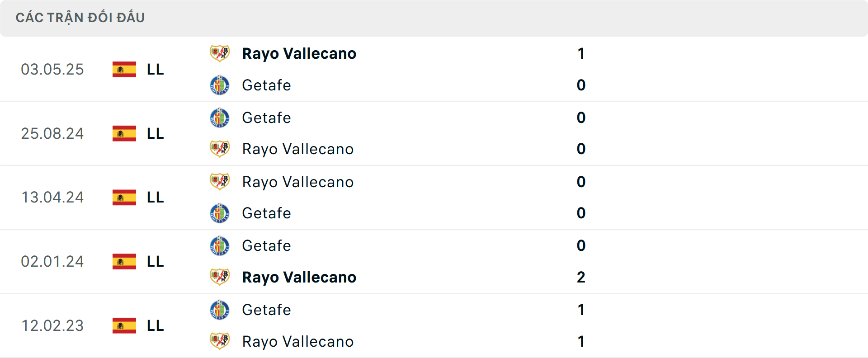The image size is (868, 358).
Task: Click the Rayo Vallecano crest in the 03.05.25 match
Action: (220, 53)
